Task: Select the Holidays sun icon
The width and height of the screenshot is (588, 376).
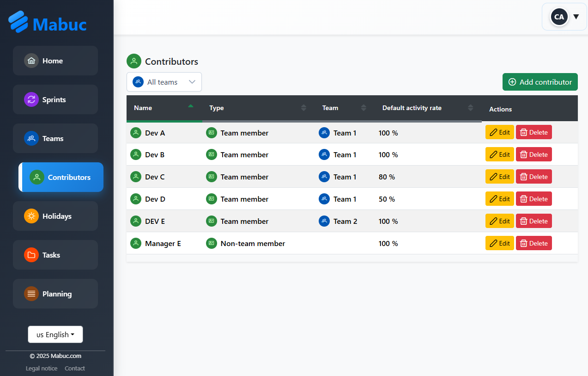Action: 31,216
